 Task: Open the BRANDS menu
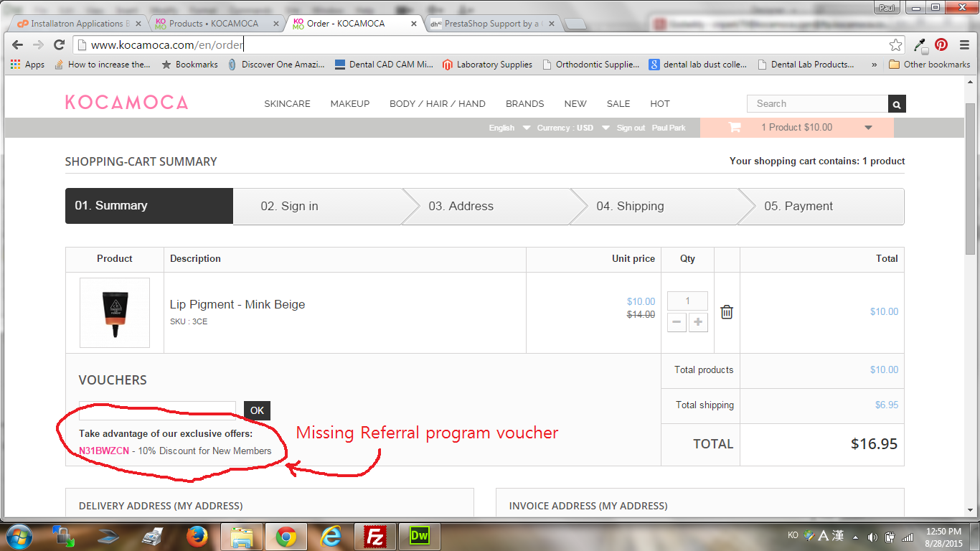click(x=525, y=104)
